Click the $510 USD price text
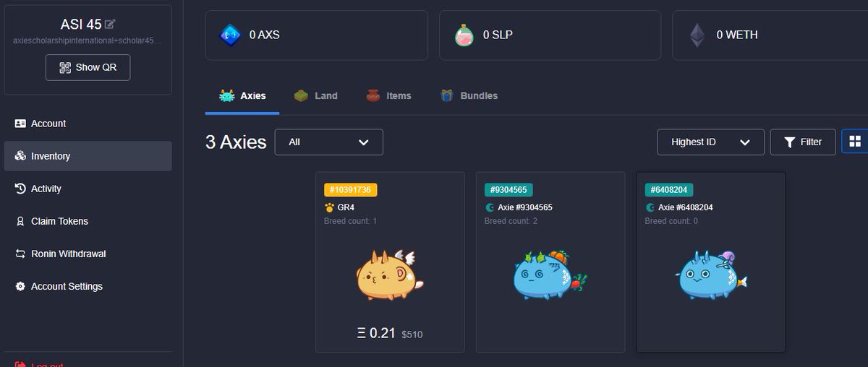 412,334
